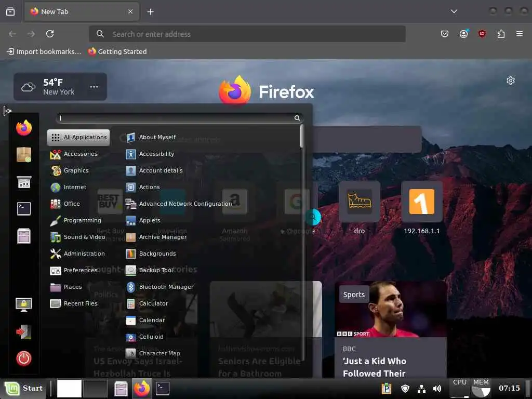Screen dimensions: 532x399
Task: Open the Applets entry
Action: (x=143, y=220)
